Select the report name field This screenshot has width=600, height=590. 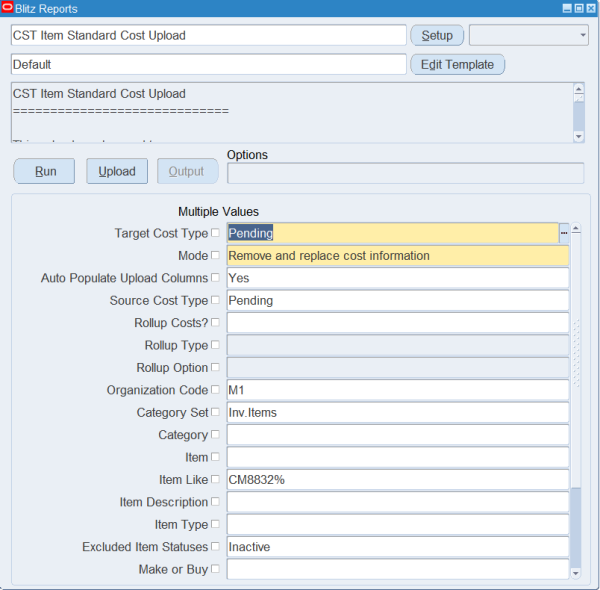point(209,35)
